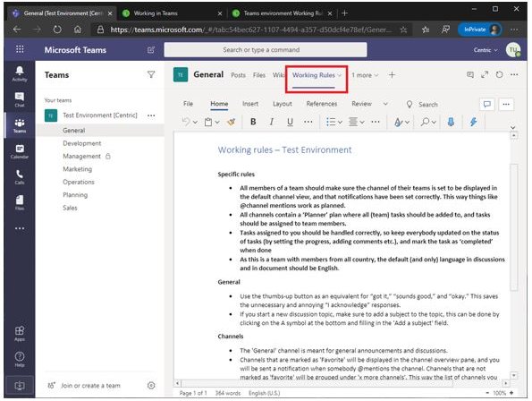Show more apps ellipsis in sidebar
Viewport: 532px width, 401px height.
tap(20, 228)
